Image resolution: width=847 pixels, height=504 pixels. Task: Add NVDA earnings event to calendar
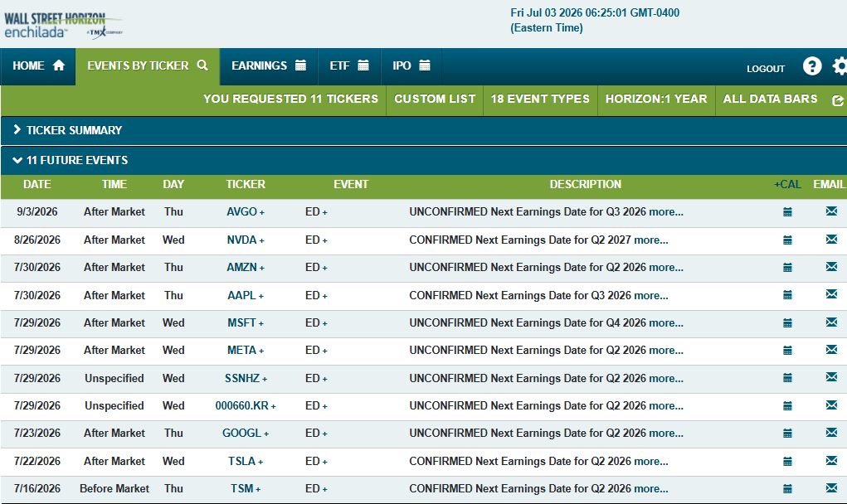point(787,240)
